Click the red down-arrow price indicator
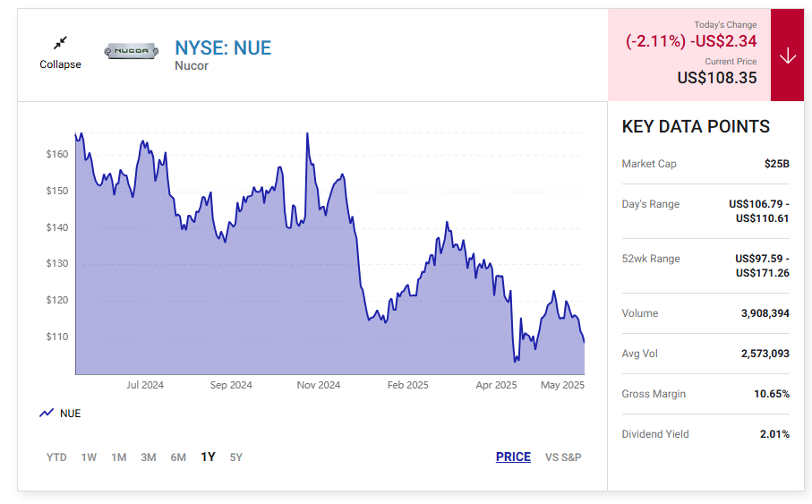 pos(787,55)
